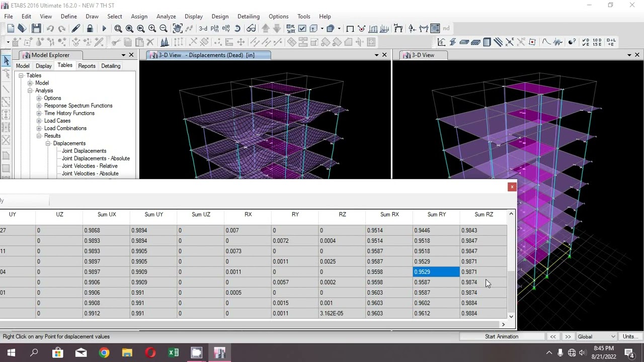Click the Zoom Out magnifier icon
The image size is (644, 362).
(164, 29)
